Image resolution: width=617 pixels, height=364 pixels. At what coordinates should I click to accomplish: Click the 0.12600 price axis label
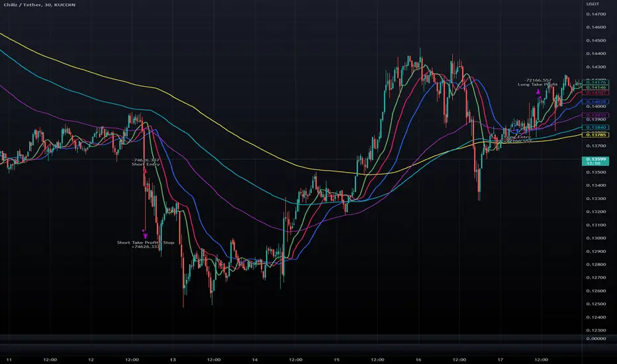596,291
